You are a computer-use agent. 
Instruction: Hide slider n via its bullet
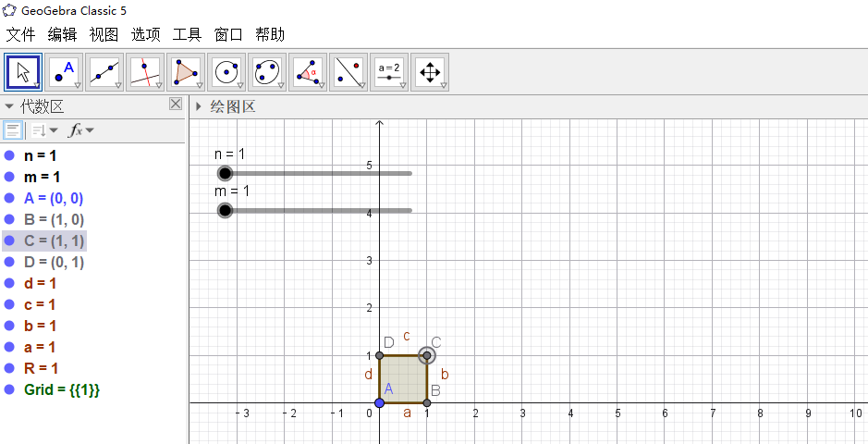pos(10,155)
